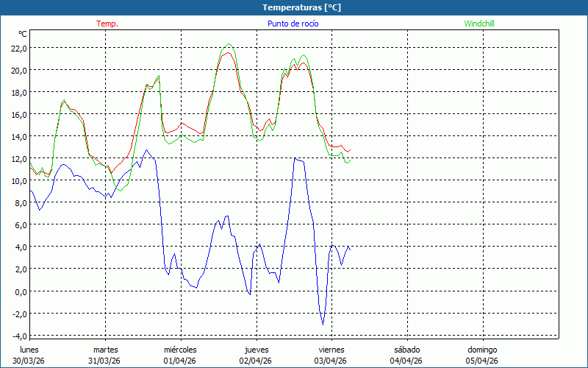Click the 18,0 y-axis label

[x=18, y=92]
